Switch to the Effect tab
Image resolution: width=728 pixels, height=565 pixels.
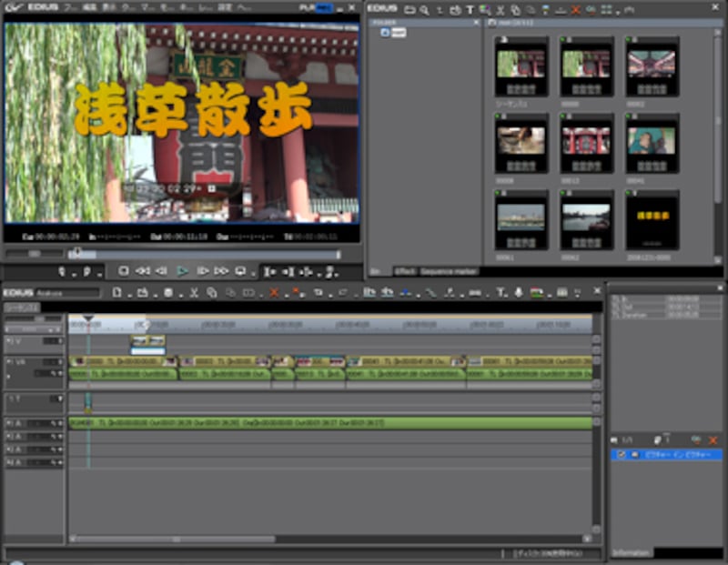pyautogui.click(x=404, y=271)
